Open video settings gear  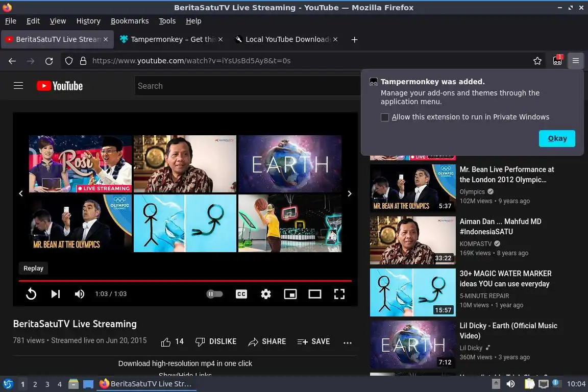(x=266, y=293)
